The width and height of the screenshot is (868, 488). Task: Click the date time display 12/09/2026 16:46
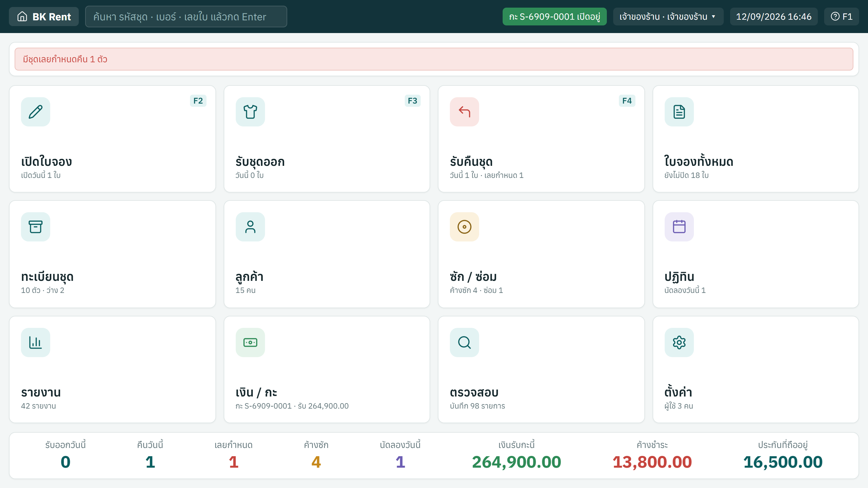tap(774, 17)
